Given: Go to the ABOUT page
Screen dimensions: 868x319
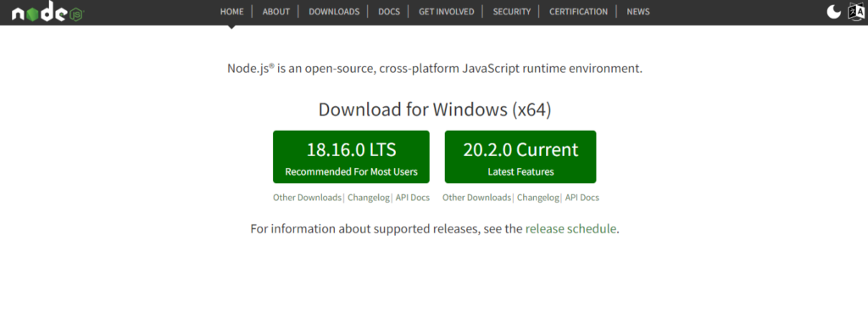Looking at the screenshot, I should coord(276,12).
